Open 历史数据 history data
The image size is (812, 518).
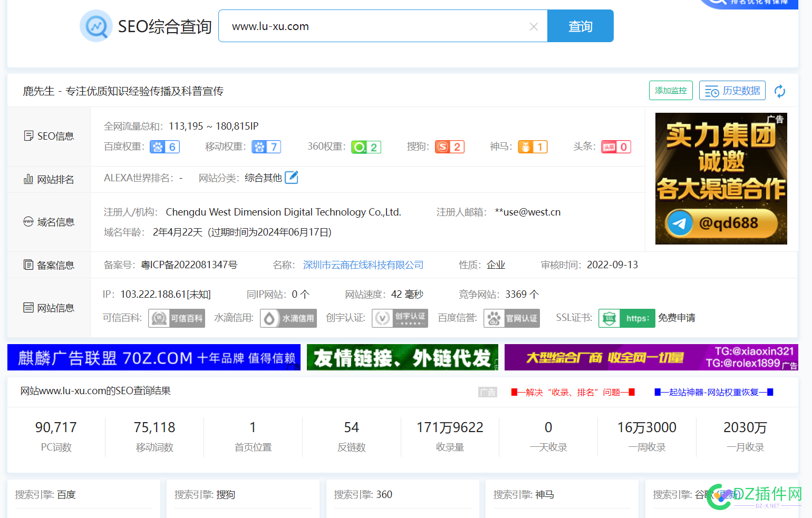(x=732, y=91)
